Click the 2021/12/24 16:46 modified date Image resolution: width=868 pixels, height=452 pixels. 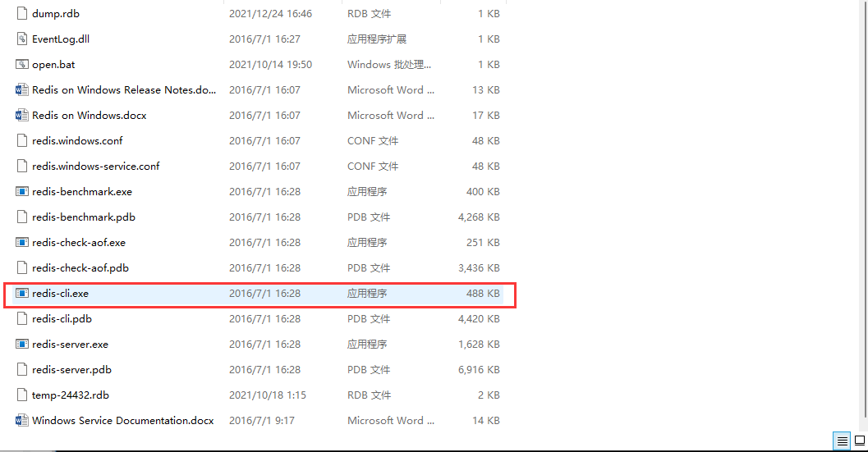(271, 14)
